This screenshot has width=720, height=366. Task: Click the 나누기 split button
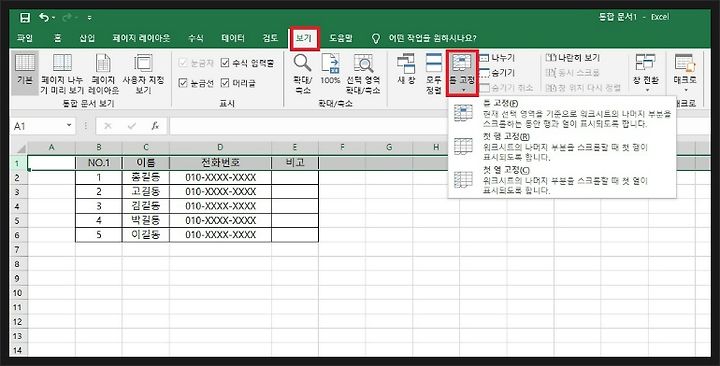498,58
